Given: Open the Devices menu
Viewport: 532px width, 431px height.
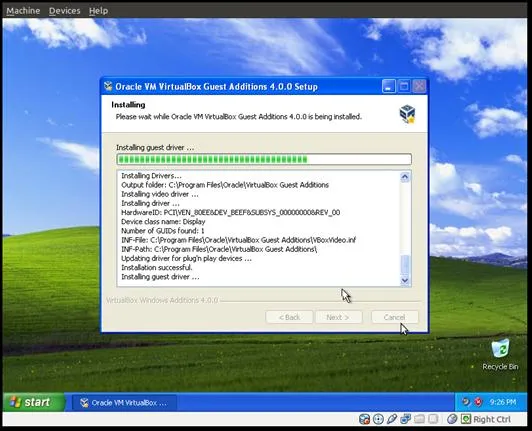Looking at the screenshot, I should coord(64,11).
